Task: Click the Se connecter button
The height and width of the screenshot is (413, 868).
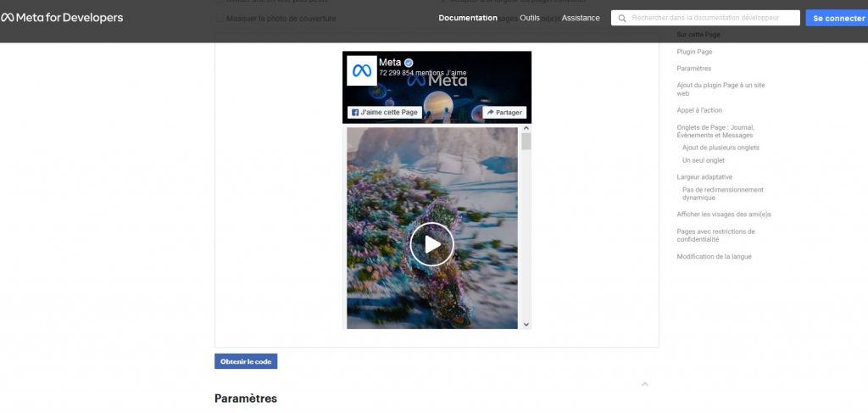Action: coord(837,18)
